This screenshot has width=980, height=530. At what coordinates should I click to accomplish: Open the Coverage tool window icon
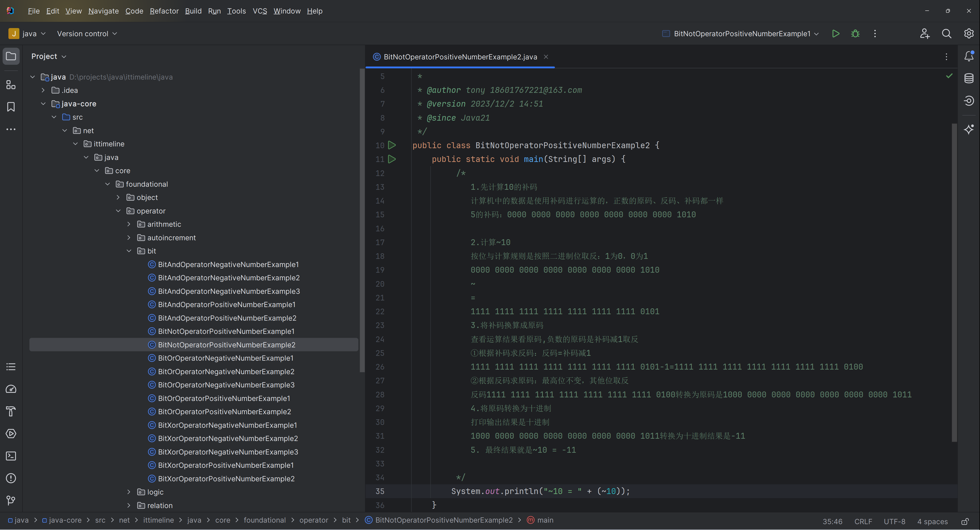[x=969, y=101]
